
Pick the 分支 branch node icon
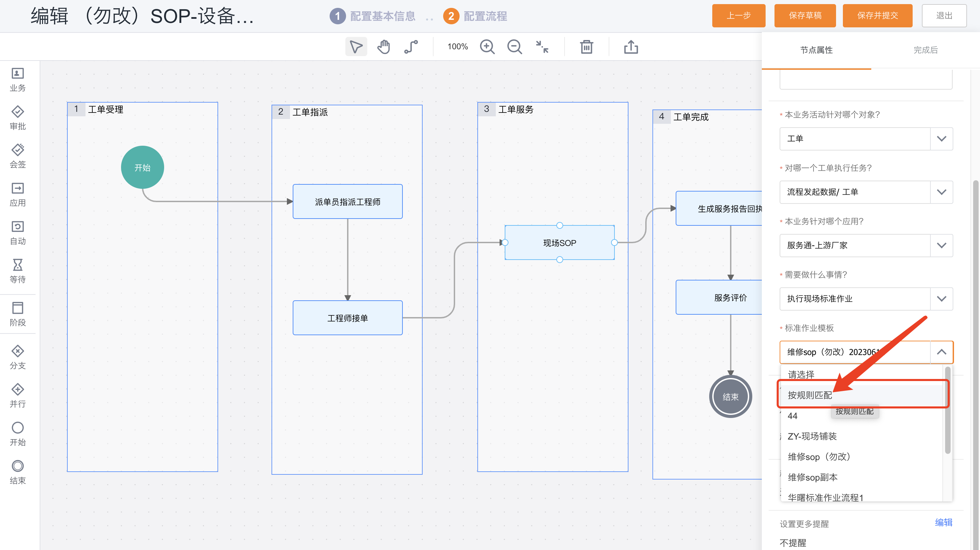coord(17,351)
